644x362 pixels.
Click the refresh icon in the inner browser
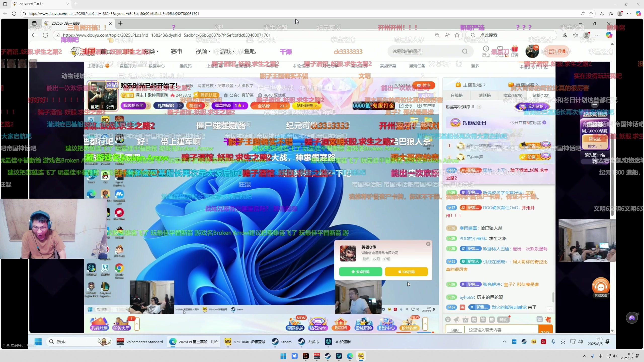pyautogui.click(x=45, y=35)
